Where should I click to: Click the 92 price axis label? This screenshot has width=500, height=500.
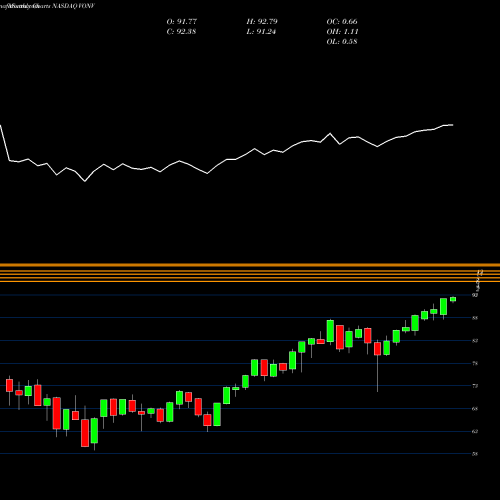[x=475, y=295]
